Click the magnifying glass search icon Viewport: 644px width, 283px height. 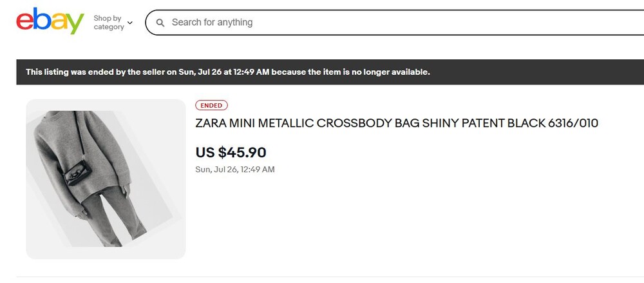click(160, 23)
